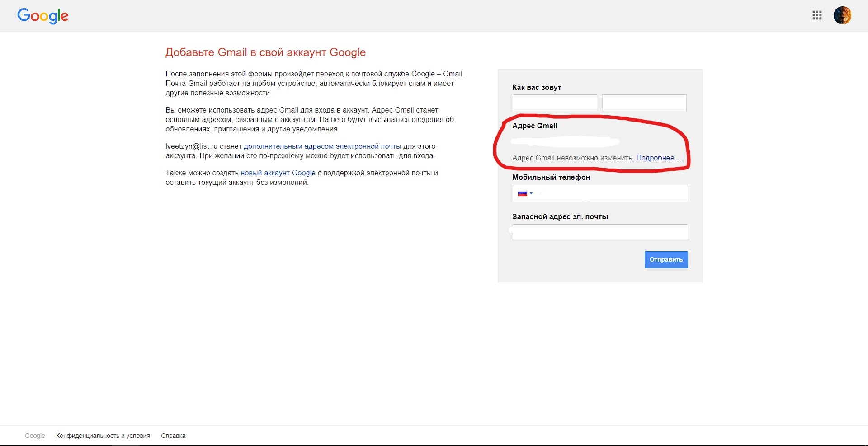Click the Адрес Gmail невозможно изменить text
The width and height of the screenshot is (868, 446).
(573, 158)
